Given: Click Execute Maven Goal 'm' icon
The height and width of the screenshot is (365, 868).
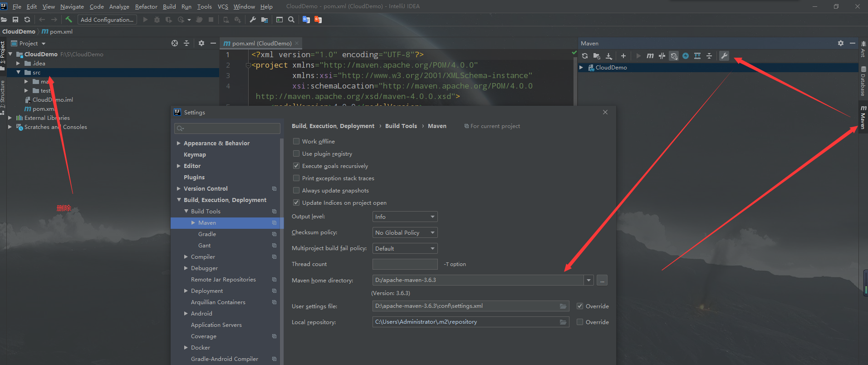Looking at the screenshot, I should [x=650, y=56].
